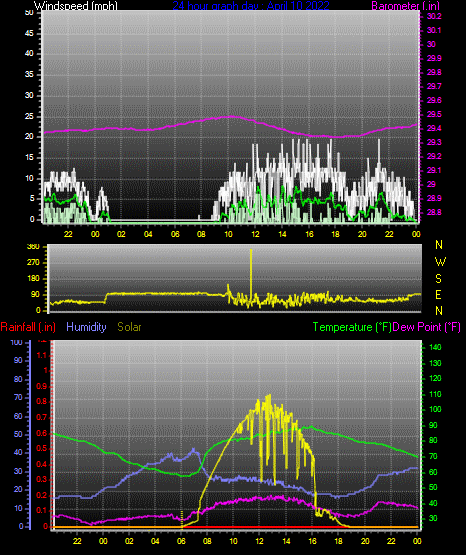The height and width of the screenshot is (555, 466).
Task: Select the 29.4 barometer axis value
Action: [x=434, y=128]
